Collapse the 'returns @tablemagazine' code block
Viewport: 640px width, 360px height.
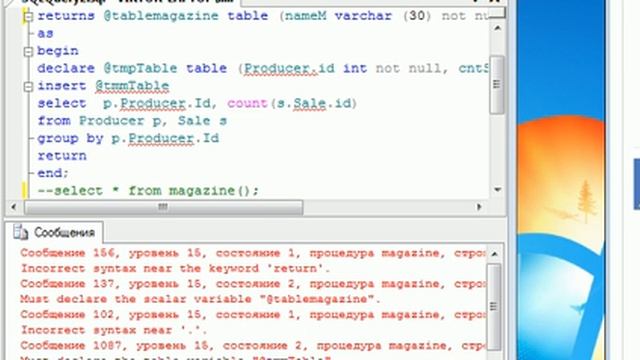pyautogui.click(x=28, y=17)
